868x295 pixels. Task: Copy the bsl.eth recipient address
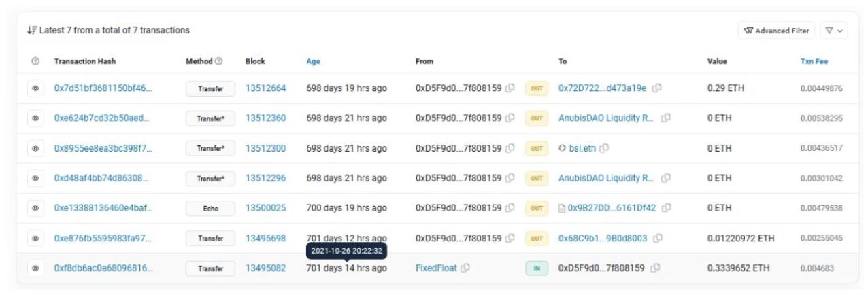(604, 148)
